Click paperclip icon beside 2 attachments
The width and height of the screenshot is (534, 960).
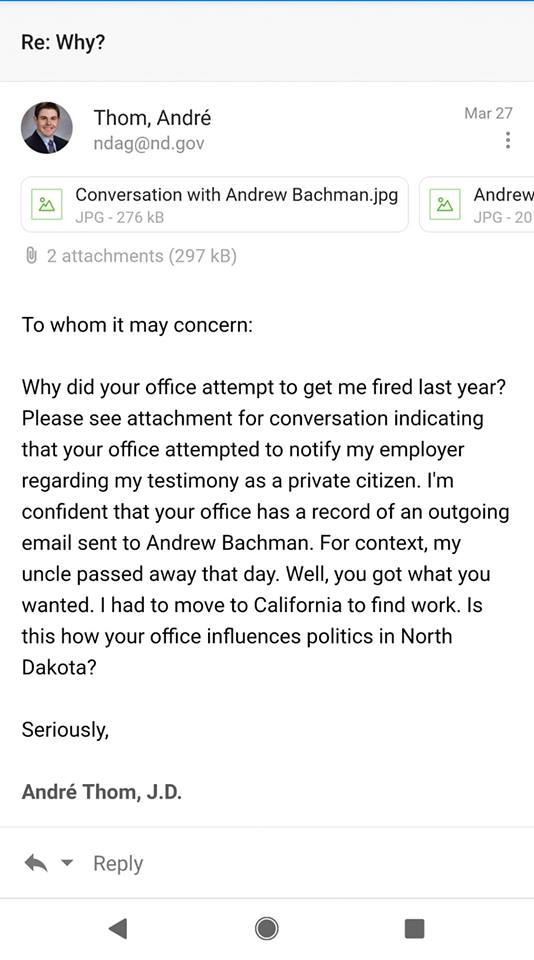click(x=32, y=256)
